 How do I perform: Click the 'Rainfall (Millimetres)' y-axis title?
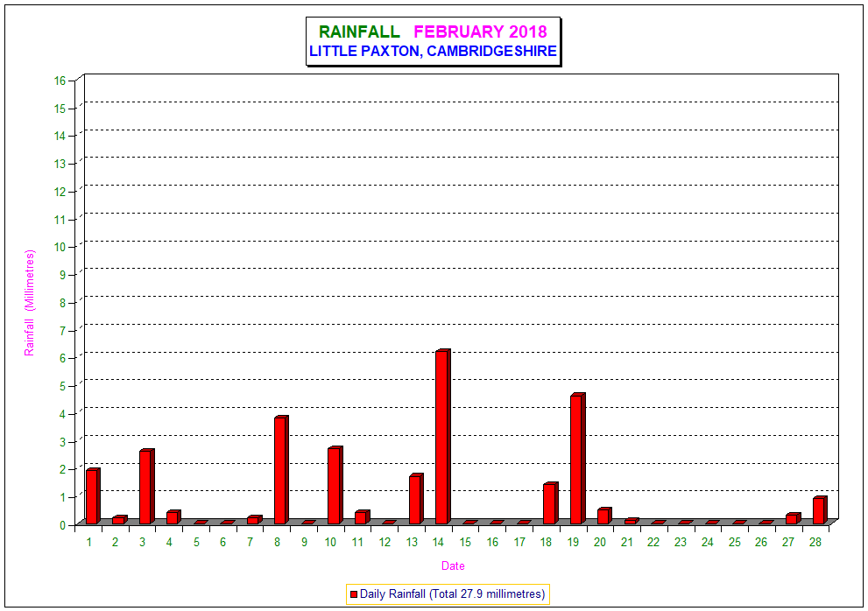coord(29,303)
